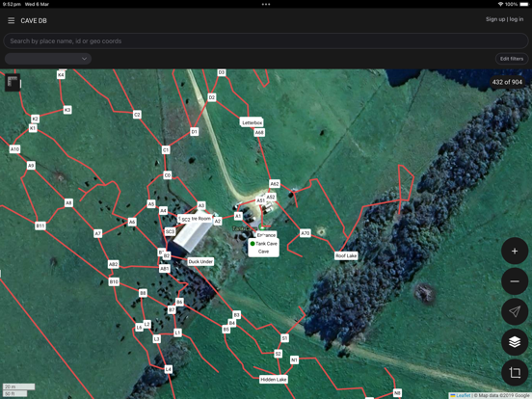This screenshot has height=399, width=532.
Task: Open the map layers selector
Action: (x=515, y=342)
